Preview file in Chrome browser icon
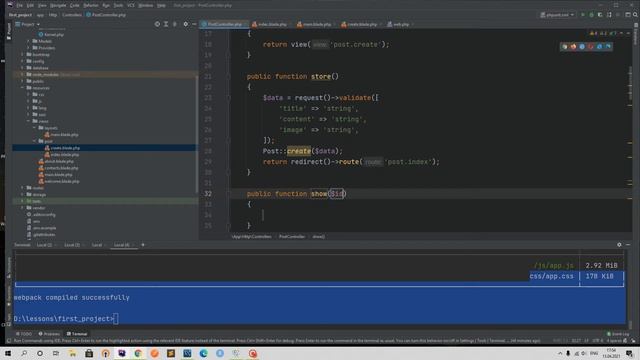 [565, 47]
